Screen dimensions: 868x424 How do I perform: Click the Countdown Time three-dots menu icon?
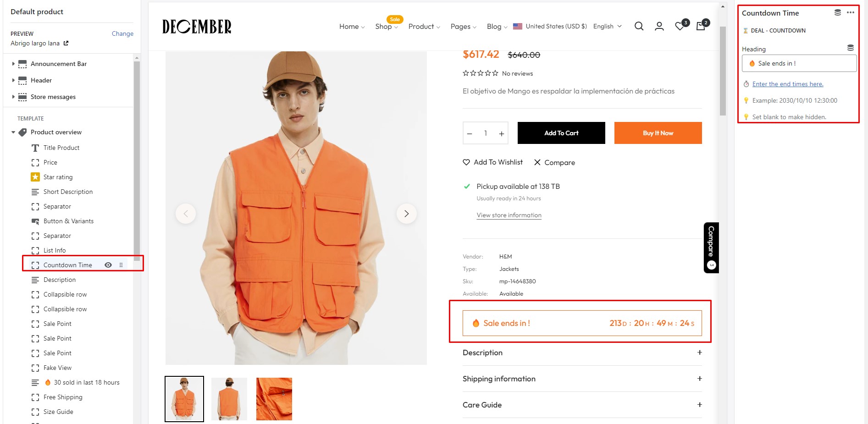851,12
